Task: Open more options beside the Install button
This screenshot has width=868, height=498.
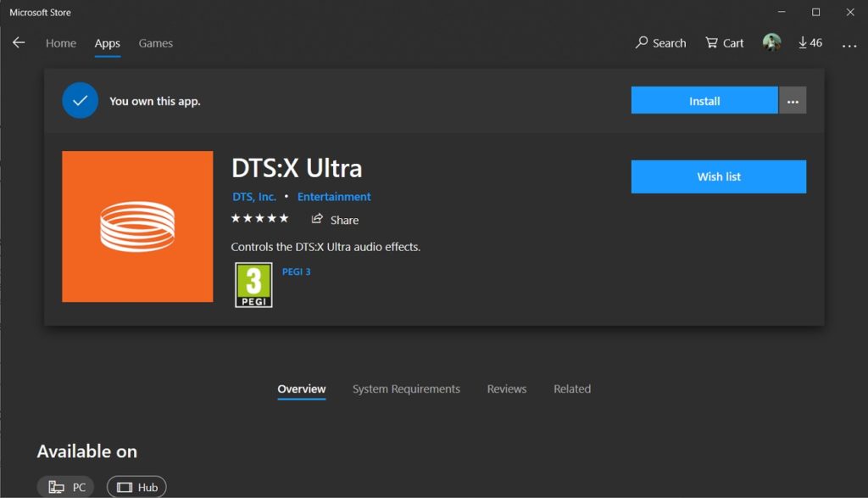Action: 792,100
